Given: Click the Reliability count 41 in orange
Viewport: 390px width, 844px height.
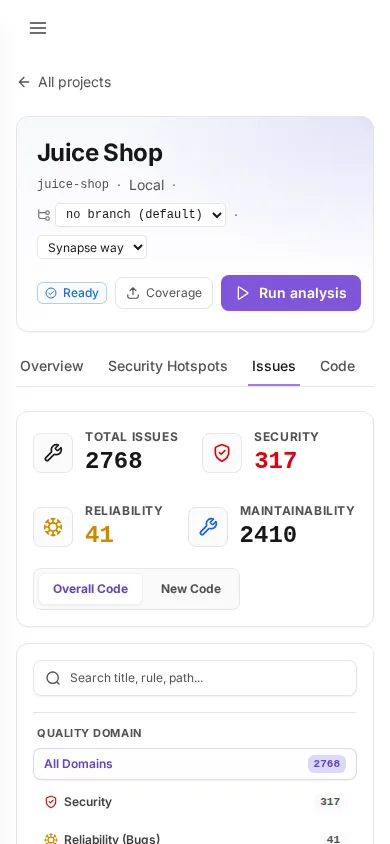Looking at the screenshot, I should (x=99, y=534).
